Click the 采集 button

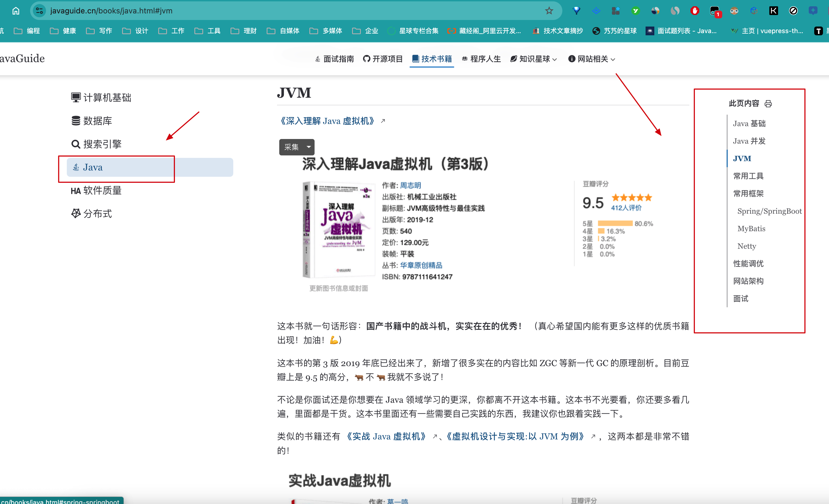[291, 147]
